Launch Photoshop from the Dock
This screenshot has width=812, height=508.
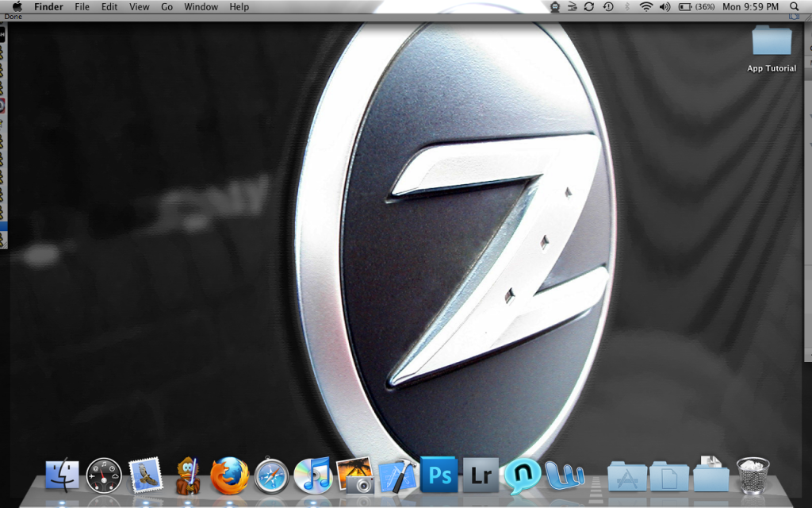coord(439,475)
